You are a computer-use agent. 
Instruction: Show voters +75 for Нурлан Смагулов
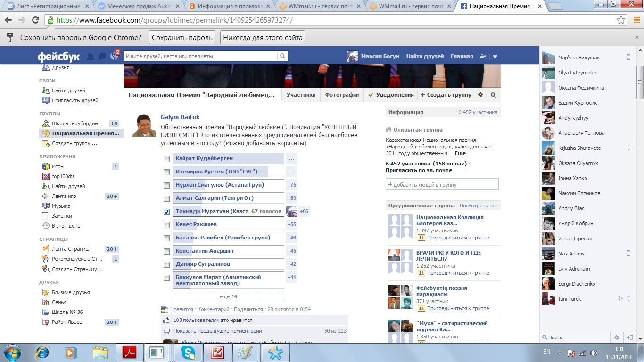(x=292, y=185)
